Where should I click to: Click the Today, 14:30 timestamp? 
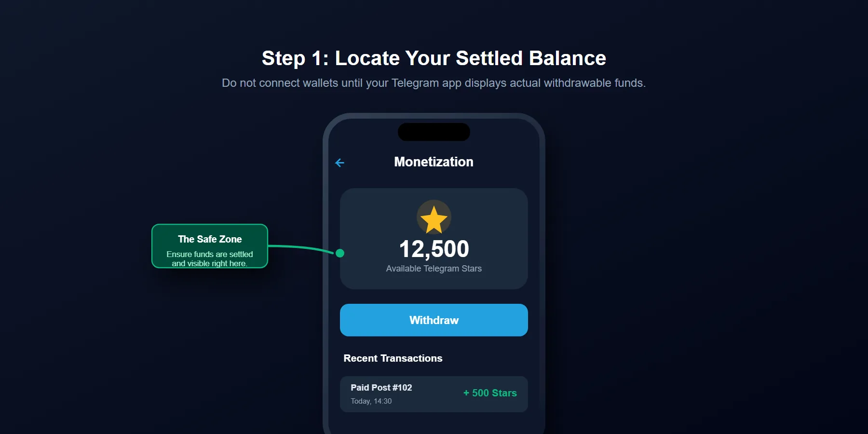pyautogui.click(x=371, y=401)
